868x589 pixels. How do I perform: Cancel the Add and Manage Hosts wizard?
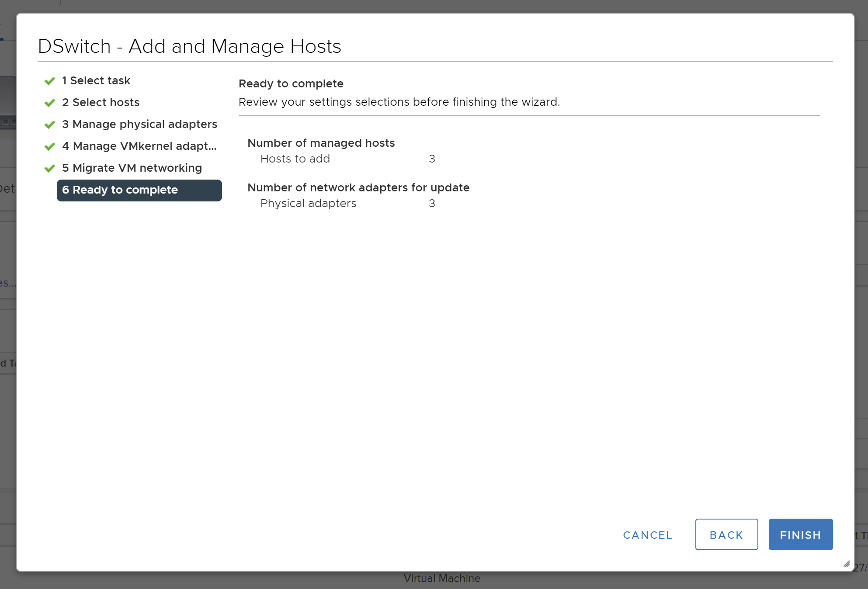coord(647,535)
